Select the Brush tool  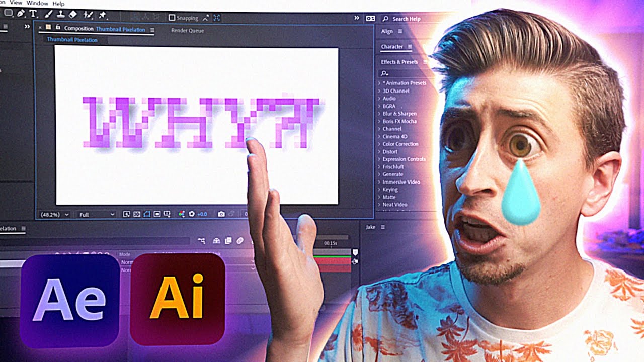click(49, 15)
